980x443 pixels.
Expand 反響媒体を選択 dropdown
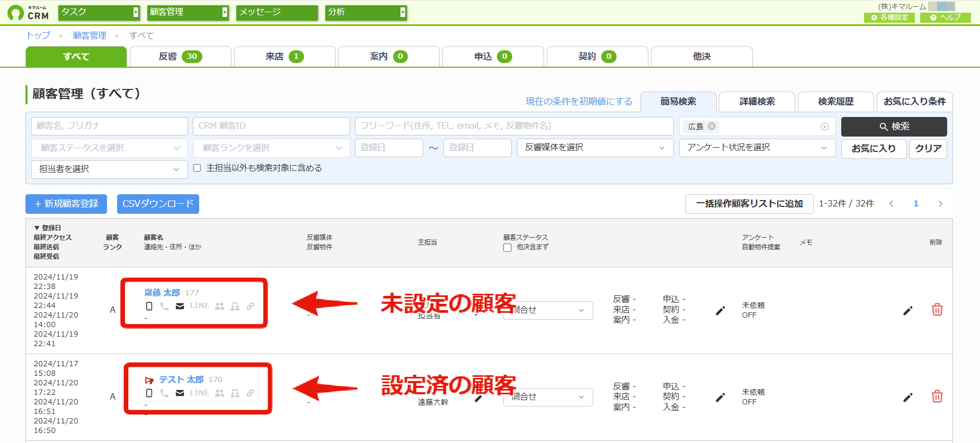click(x=595, y=148)
